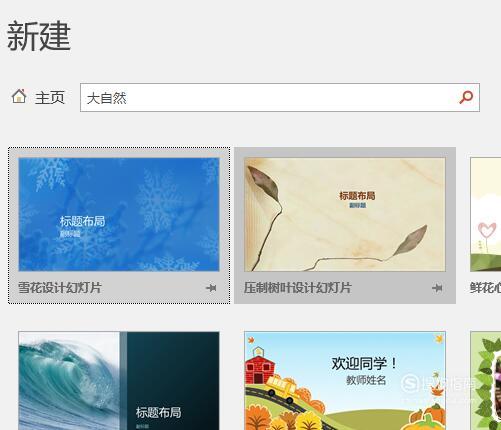Screen dimensions: 501x430
Task: Click the 雪花设计幻灯片 label
Action: click(60, 288)
